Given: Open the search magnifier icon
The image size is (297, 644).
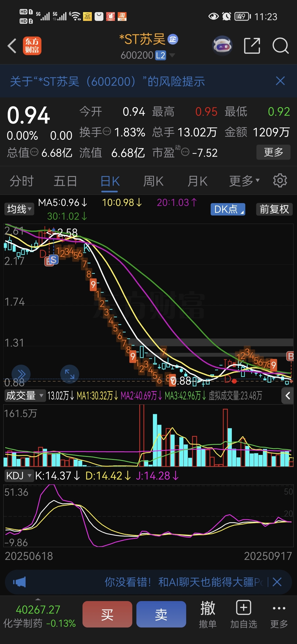Looking at the screenshot, I should pyautogui.click(x=280, y=46).
